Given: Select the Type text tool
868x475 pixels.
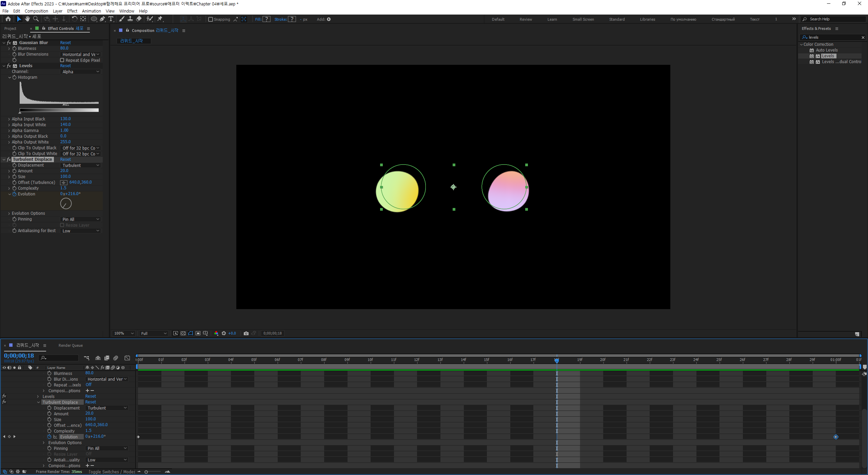Looking at the screenshot, I should 111,19.
